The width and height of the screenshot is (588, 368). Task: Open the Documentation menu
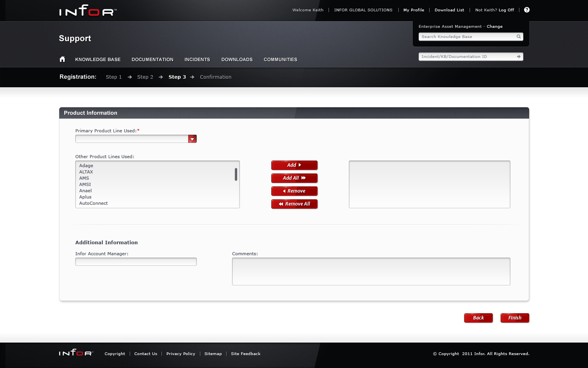(152, 60)
